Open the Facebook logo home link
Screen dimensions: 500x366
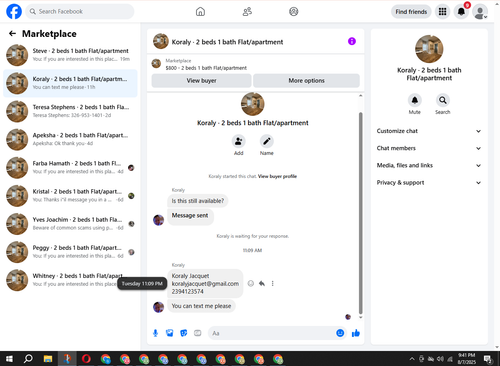click(x=14, y=11)
